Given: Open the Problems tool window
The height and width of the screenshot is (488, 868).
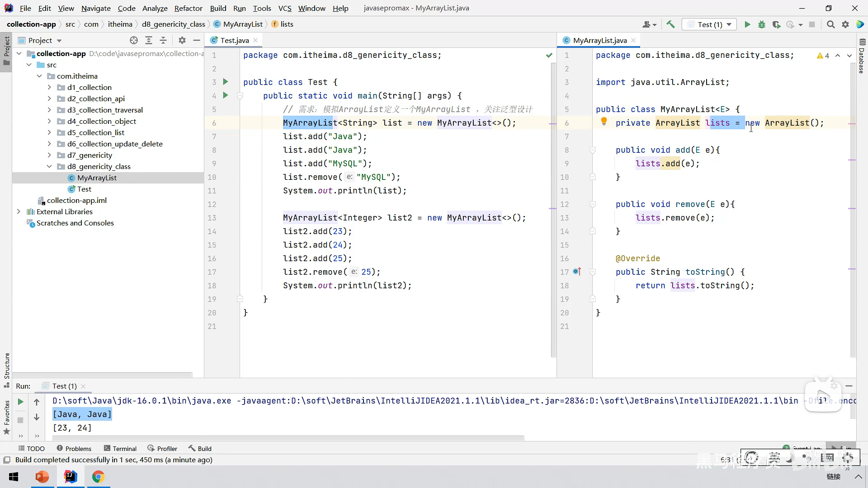Looking at the screenshot, I should tap(74, 448).
